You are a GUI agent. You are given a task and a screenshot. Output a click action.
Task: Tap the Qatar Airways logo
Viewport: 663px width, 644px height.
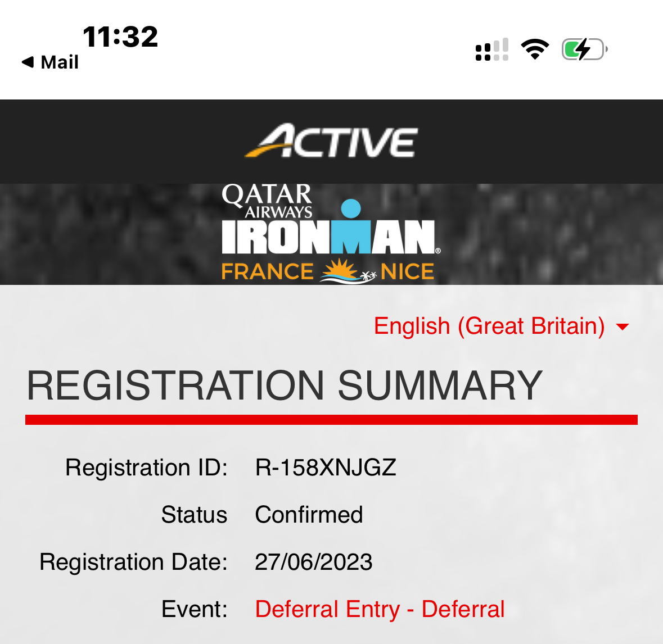267,201
